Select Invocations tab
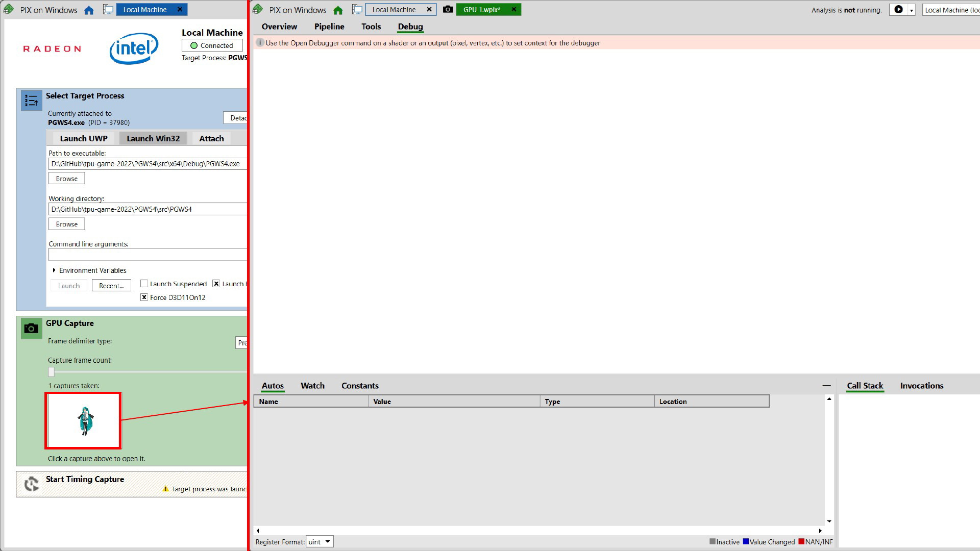 click(x=921, y=386)
